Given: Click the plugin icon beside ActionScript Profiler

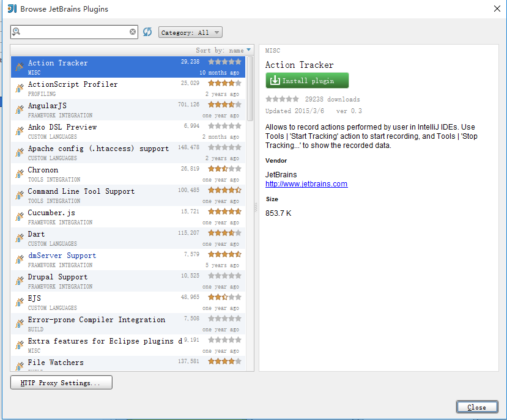Looking at the screenshot, I should 20,88.
